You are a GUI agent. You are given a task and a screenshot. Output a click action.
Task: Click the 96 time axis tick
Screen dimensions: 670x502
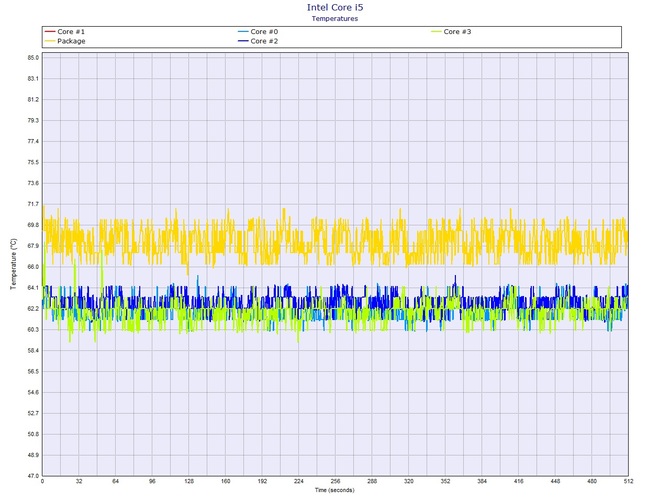[153, 481]
